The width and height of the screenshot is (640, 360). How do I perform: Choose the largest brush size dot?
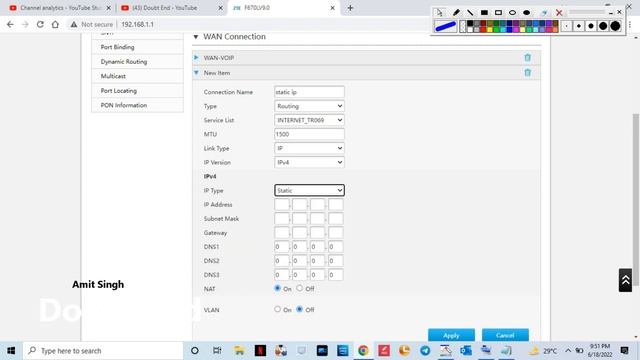(615, 26)
